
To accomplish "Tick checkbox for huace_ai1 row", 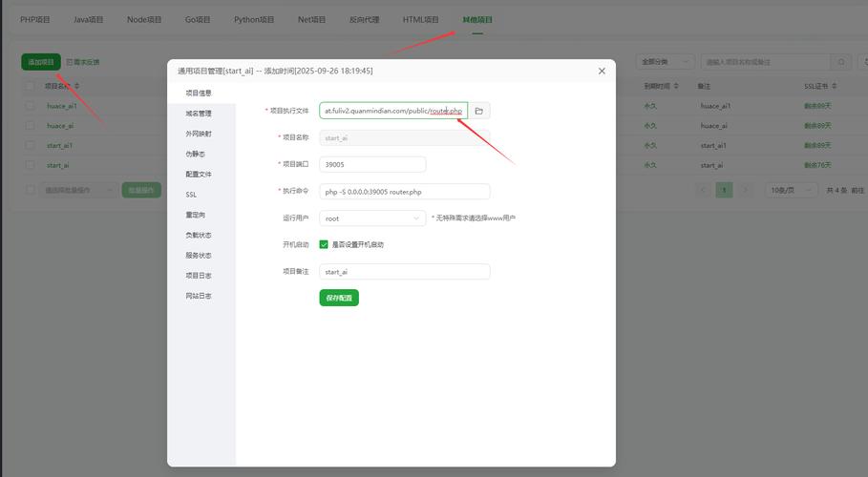I will click(31, 106).
